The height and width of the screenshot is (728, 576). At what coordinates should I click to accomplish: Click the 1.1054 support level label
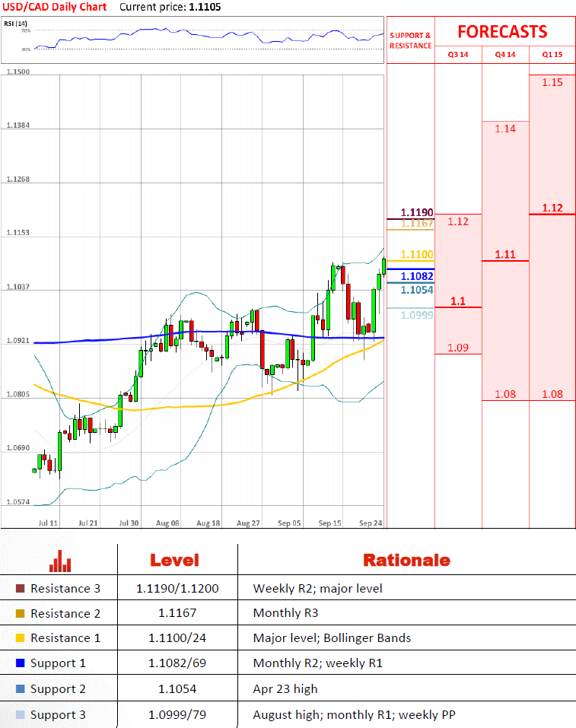pyautogui.click(x=417, y=290)
